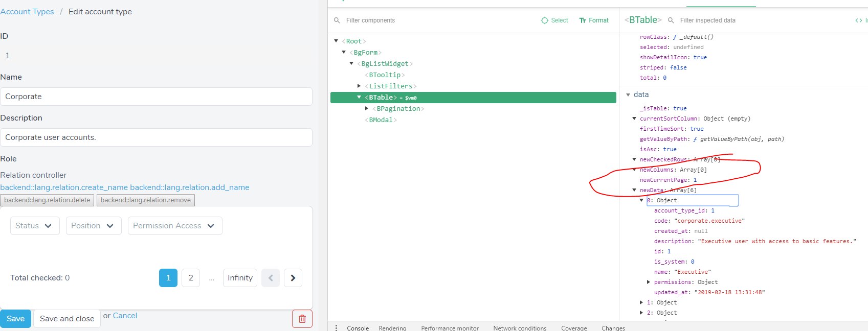This screenshot has height=331, width=868.
Task: Switch to the Rendering drawer tab
Action: tap(392, 328)
